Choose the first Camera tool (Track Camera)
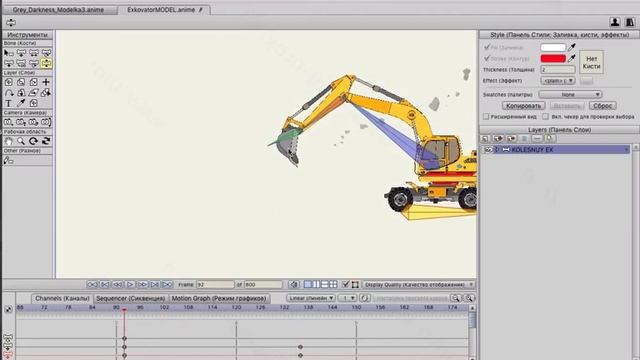The width and height of the screenshot is (640, 360). pos(9,122)
